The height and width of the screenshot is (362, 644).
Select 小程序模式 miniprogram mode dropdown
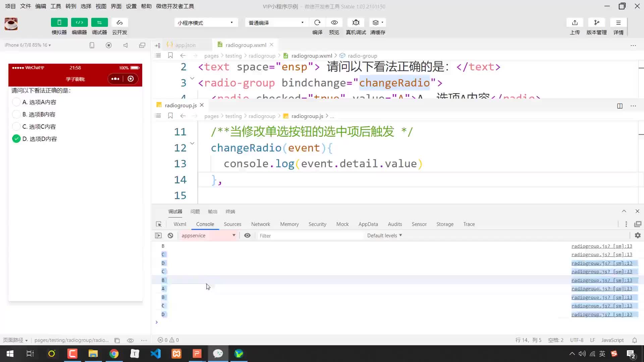[x=205, y=22]
